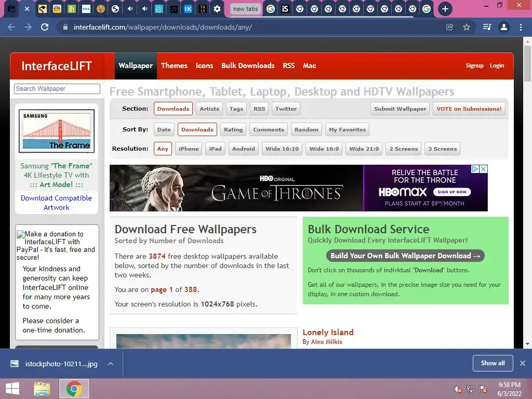Open Action Center flag tray icon

(x=483, y=389)
